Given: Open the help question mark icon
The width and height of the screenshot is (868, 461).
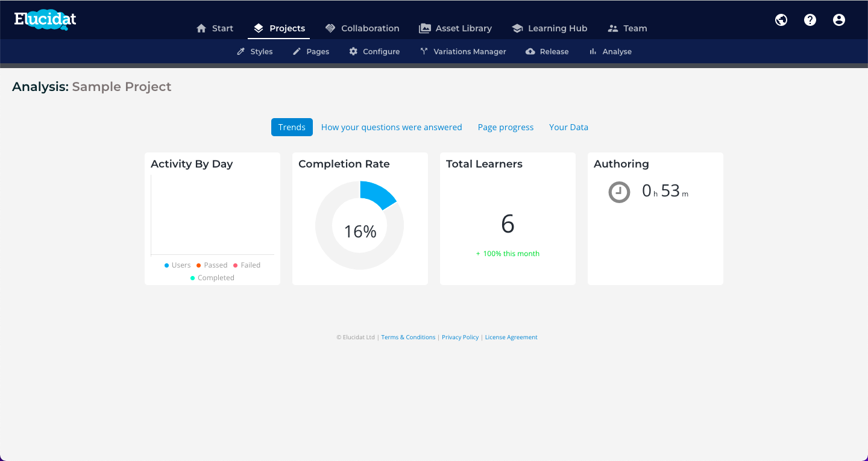Looking at the screenshot, I should click(810, 20).
